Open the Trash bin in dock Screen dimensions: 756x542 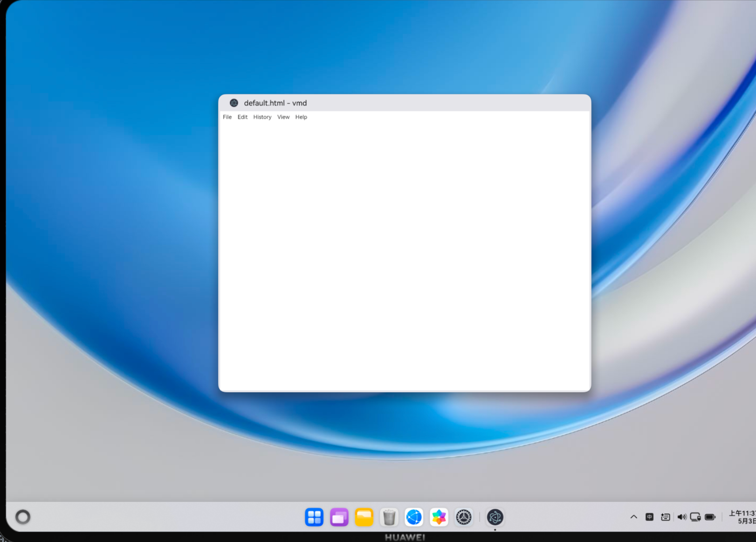point(389,517)
